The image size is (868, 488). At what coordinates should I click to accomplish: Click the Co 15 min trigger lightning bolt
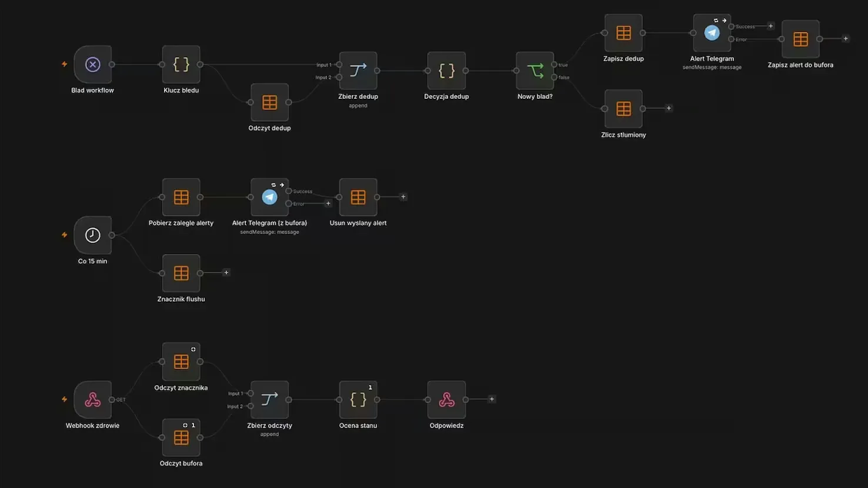click(65, 235)
